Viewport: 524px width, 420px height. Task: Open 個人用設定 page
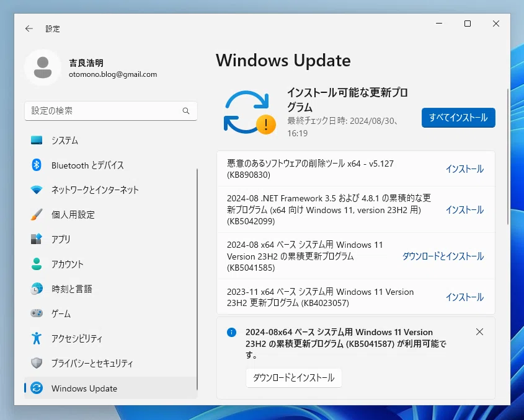[110, 214]
